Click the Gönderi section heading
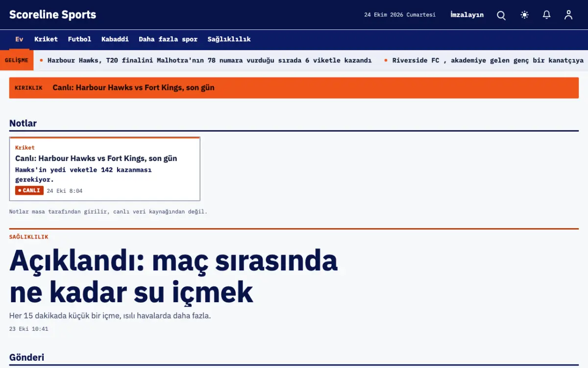 click(27, 357)
